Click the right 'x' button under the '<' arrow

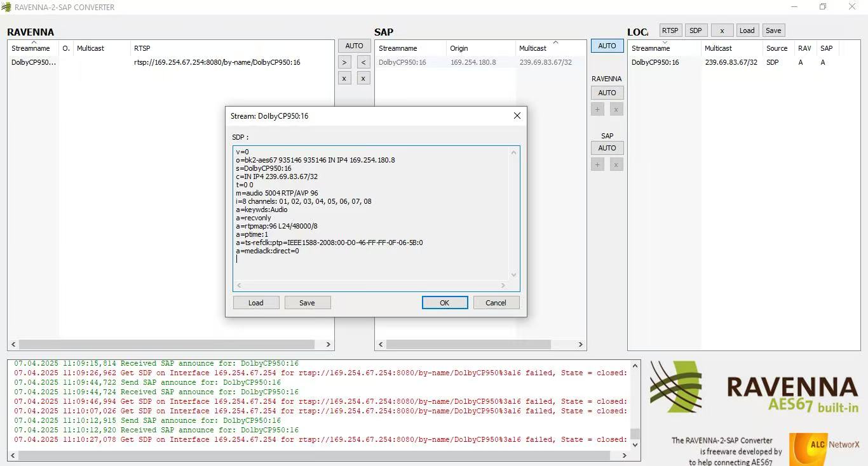(x=363, y=78)
